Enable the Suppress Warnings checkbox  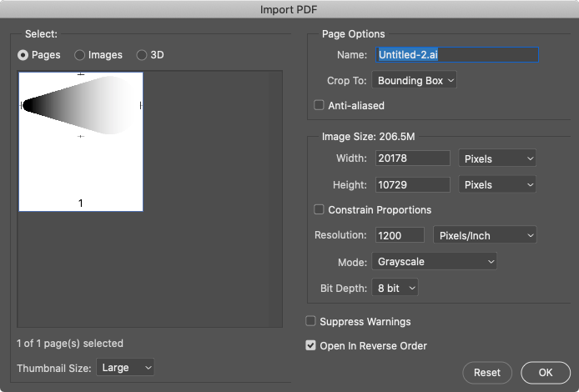pos(311,321)
